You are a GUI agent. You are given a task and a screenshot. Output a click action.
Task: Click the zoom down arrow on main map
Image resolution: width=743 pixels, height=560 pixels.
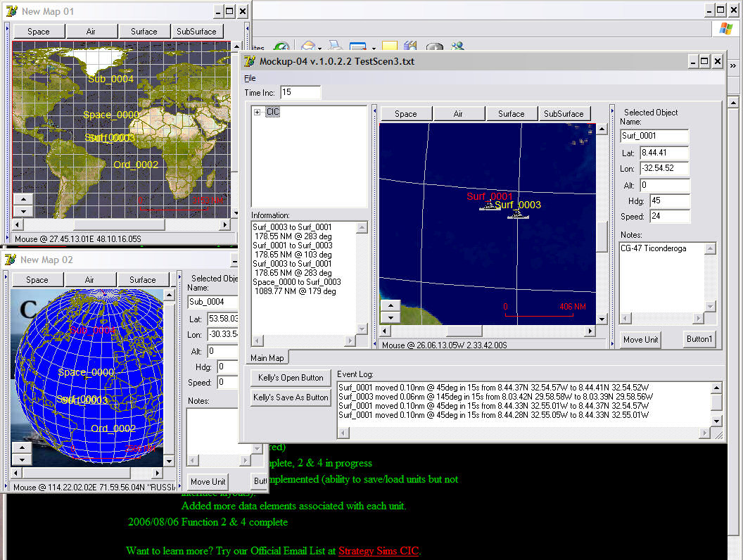point(390,317)
